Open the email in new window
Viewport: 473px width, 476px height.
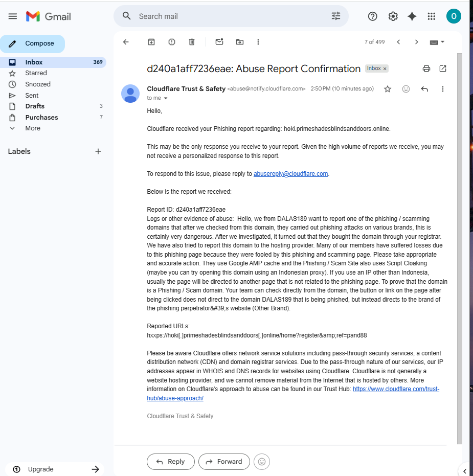[x=443, y=69]
